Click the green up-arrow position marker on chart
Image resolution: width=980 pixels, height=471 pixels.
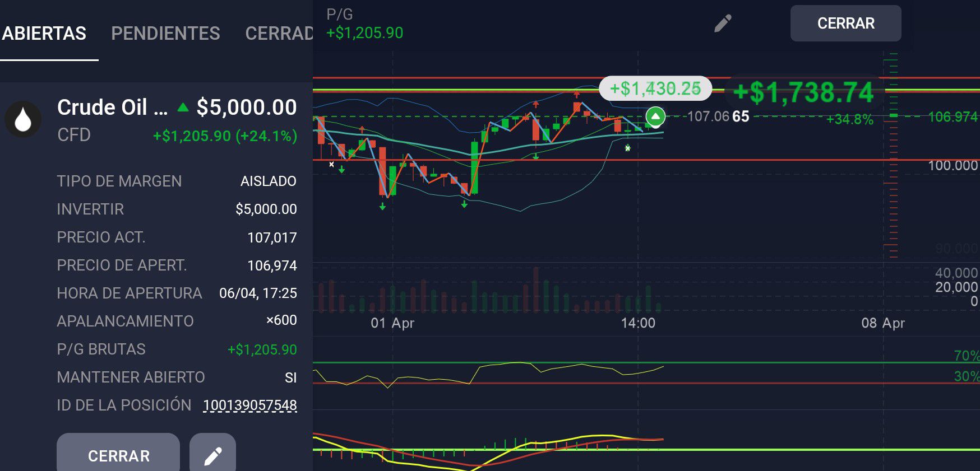(x=655, y=116)
